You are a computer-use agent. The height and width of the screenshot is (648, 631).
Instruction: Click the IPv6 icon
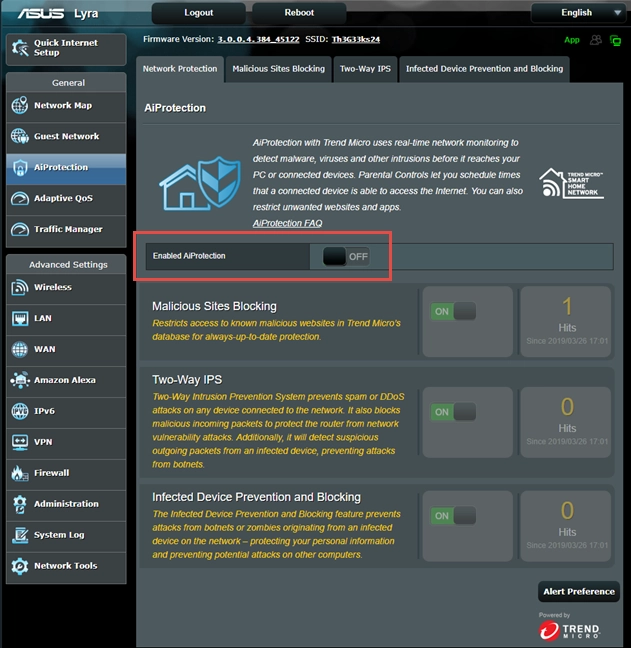[20, 411]
